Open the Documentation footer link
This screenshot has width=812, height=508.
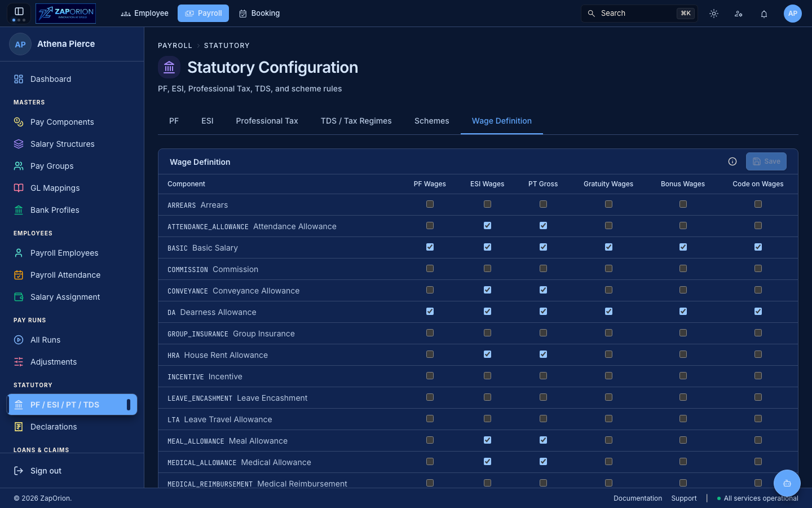click(x=638, y=498)
